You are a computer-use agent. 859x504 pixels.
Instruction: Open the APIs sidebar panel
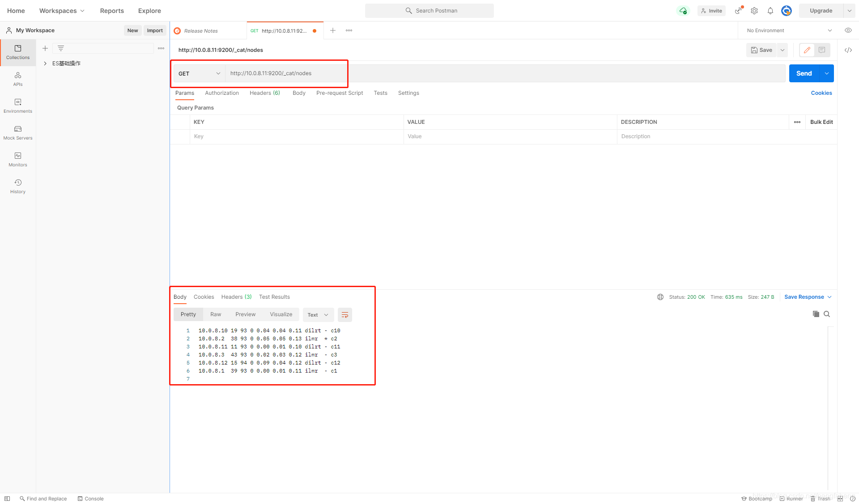click(18, 79)
